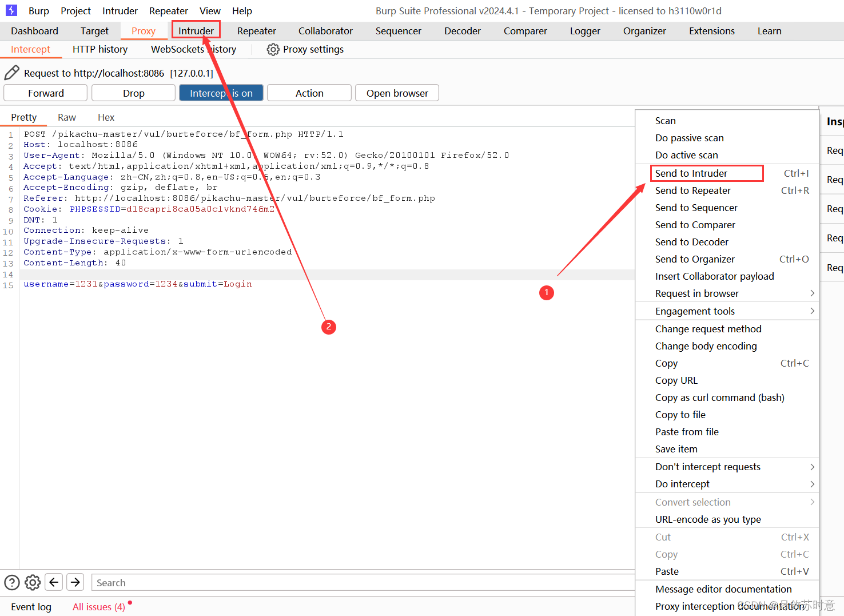Choose Send to Decoder menu entry
The image size is (844, 616).
point(727,242)
